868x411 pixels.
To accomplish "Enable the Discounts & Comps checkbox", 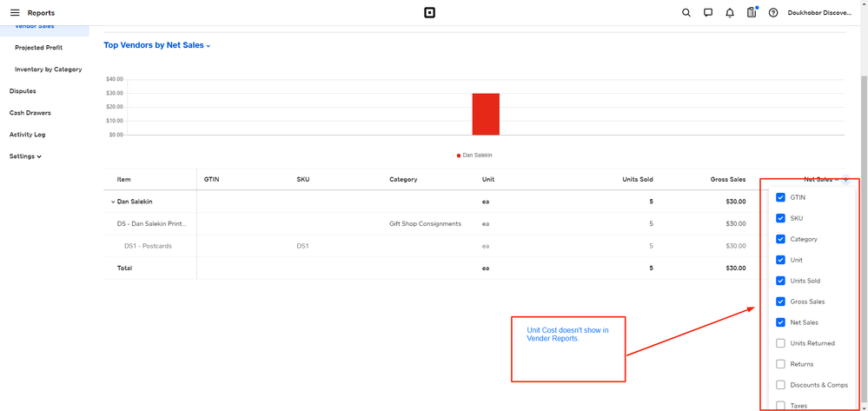I will [x=780, y=385].
